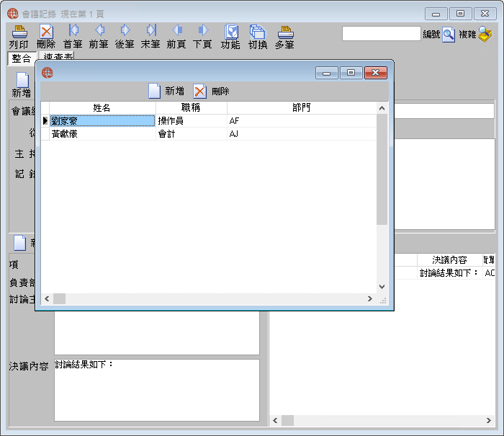Image resolution: width=504 pixels, height=436 pixels.
Task: Click the 列印 print icon in main toolbar
Action: (19, 32)
